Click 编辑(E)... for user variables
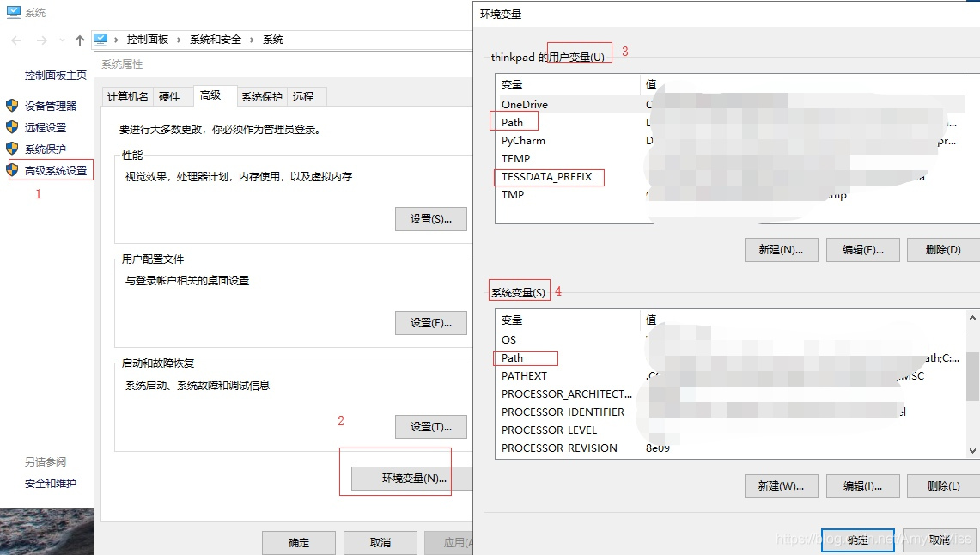The height and width of the screenshot is (555, 980). click(x=862, y=249)
